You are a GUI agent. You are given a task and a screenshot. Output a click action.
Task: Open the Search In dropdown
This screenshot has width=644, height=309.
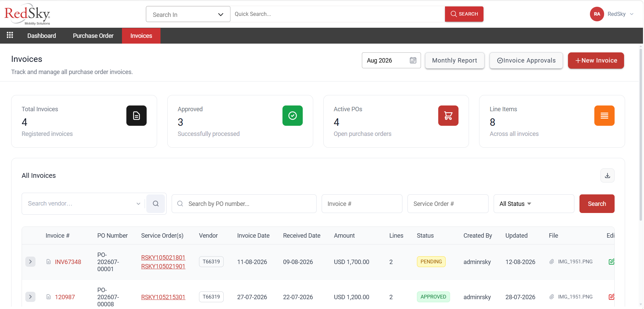point(188,14)
